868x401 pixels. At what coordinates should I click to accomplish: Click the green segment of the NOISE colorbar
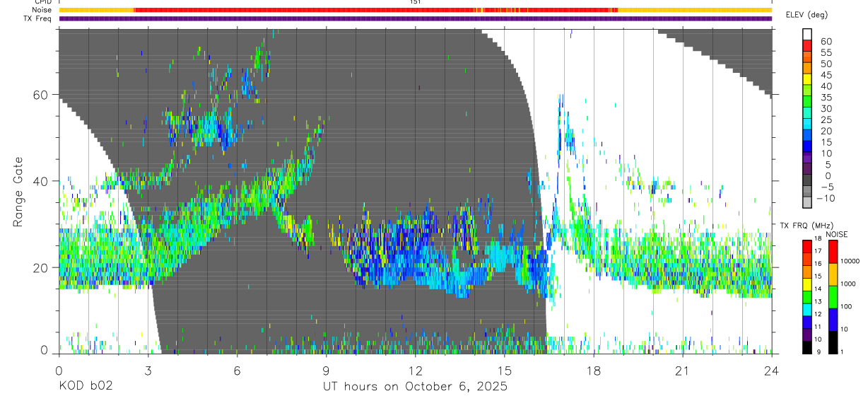tap(833, 296)
